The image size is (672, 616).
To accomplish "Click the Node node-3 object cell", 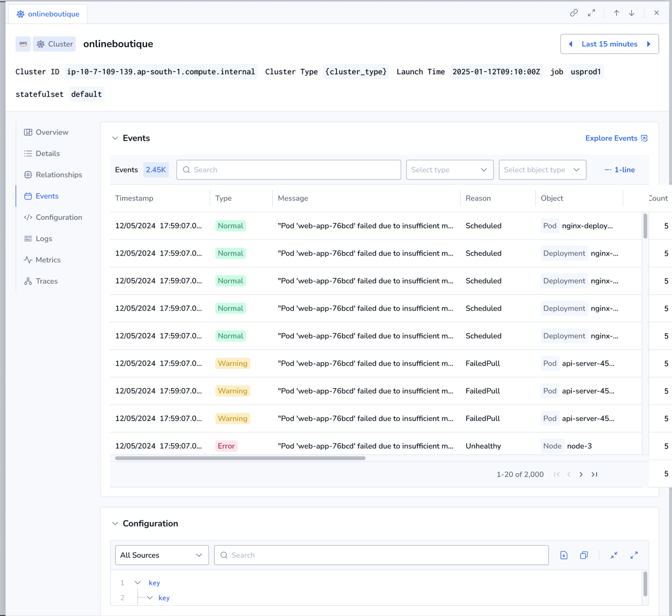I will click(x=567, y=446).
